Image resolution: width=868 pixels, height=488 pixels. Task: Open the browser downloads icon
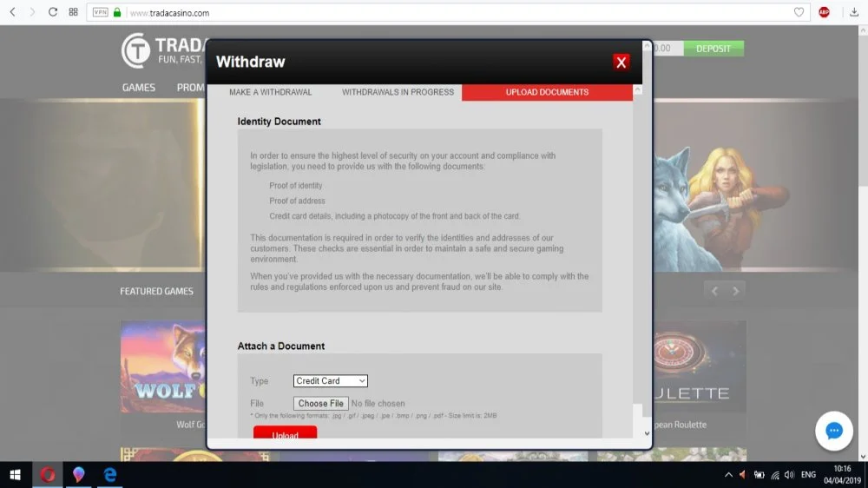click(x=854, y=12)
